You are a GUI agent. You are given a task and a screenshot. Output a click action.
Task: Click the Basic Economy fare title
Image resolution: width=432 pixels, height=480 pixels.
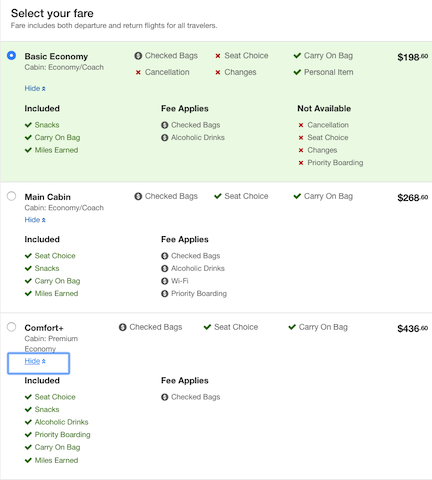coord(56,56)
